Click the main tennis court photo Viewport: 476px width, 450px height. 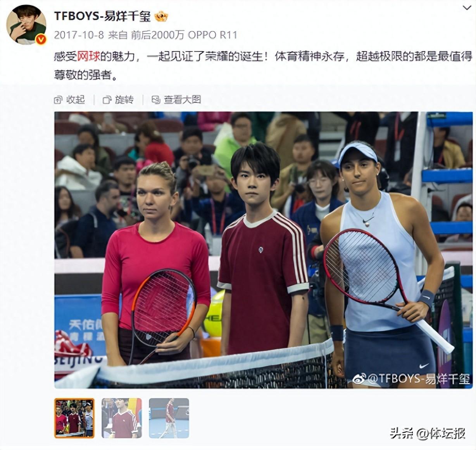pos(264,250)
